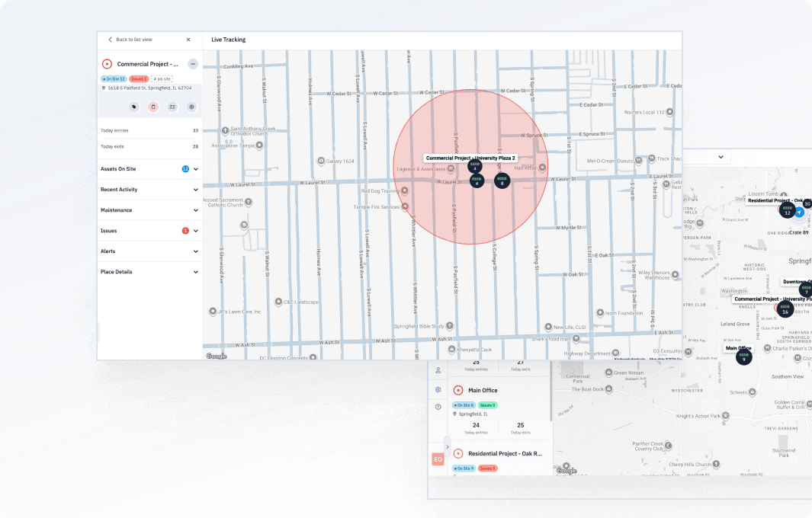Open the dropdown chevron in the background window header

[x=721, y=157]
